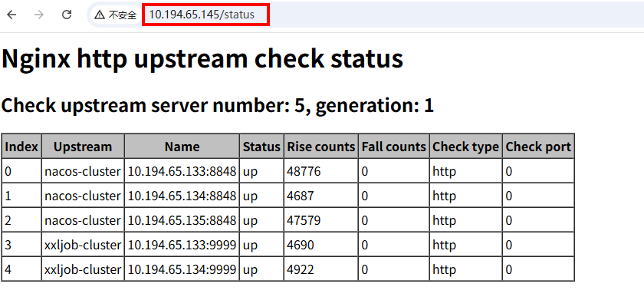Click the Check port column header
Screen dimensions: 644x300
tap(538, 147)
